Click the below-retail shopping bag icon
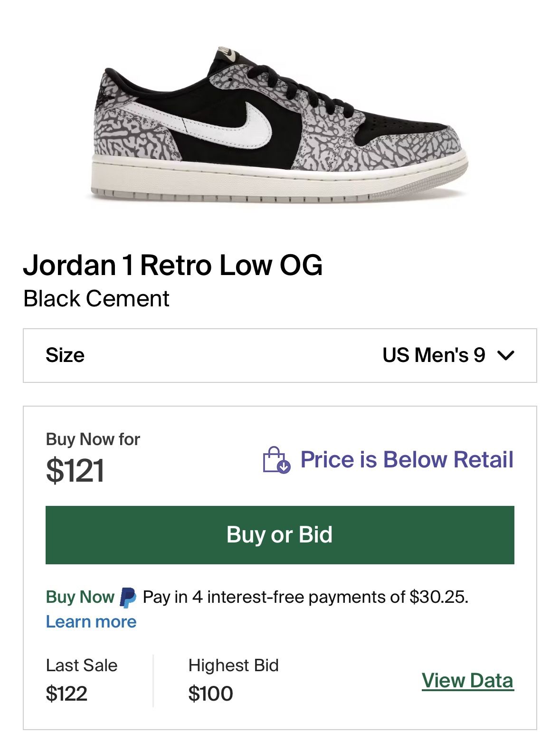The width and height of the screenshot is (560, 732). (276, 460)
